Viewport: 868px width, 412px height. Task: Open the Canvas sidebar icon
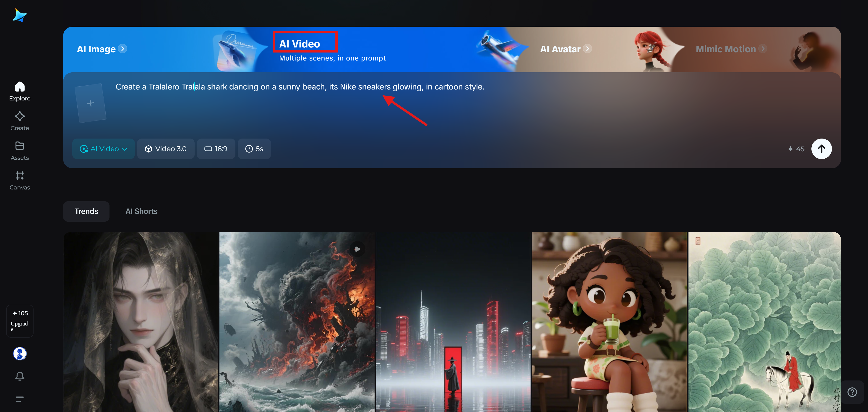20,180
